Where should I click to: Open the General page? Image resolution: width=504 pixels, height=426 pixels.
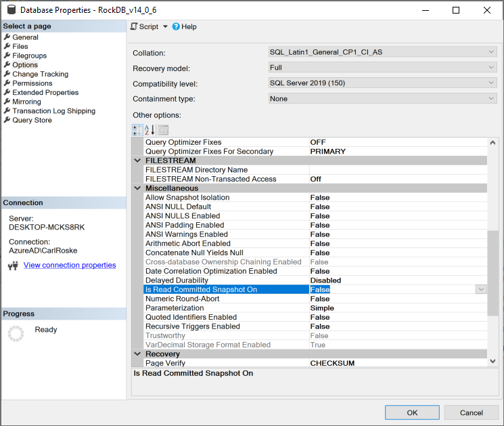click(25, 37)
